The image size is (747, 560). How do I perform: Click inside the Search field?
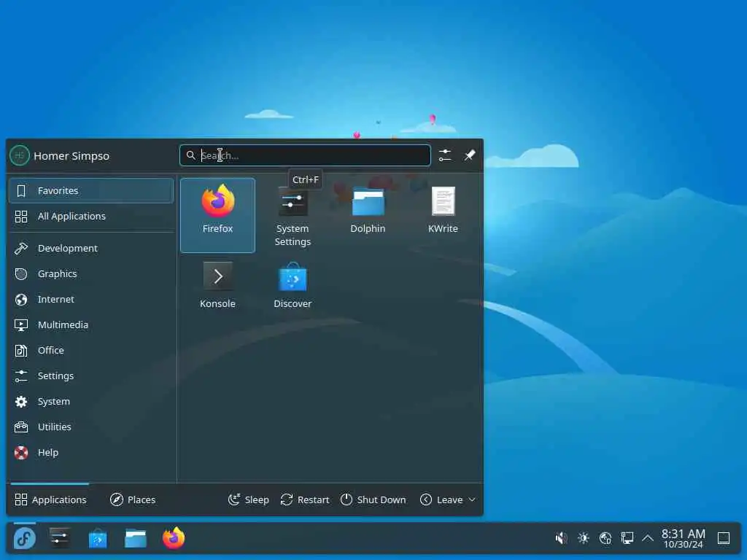coord(305,155)
